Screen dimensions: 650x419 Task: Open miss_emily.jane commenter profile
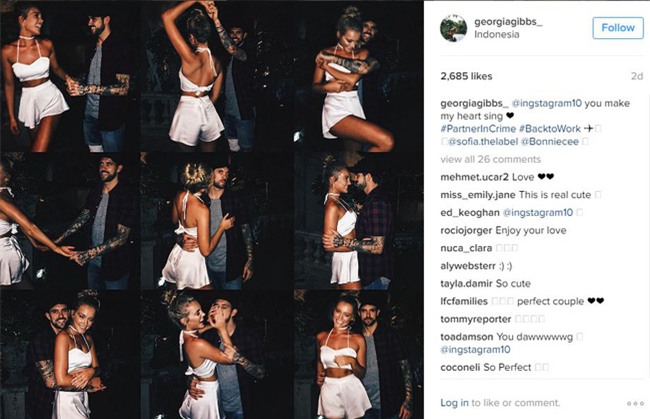[478, 195]
